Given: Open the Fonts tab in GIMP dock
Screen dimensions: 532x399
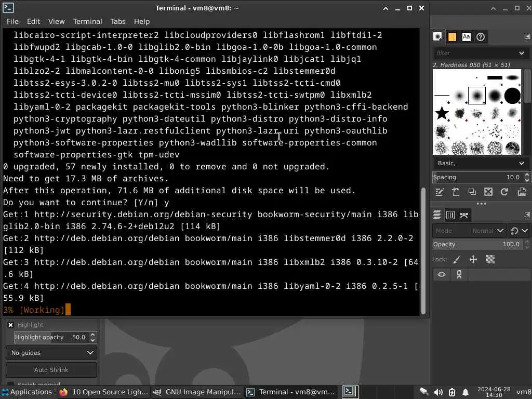Looking at the screenshot, I should tap(466, 37).
